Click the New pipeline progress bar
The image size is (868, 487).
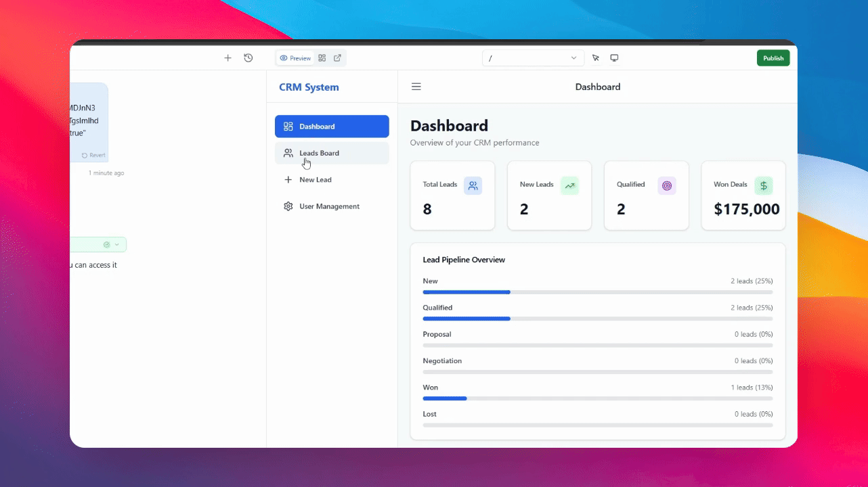(x=598, y=292)
